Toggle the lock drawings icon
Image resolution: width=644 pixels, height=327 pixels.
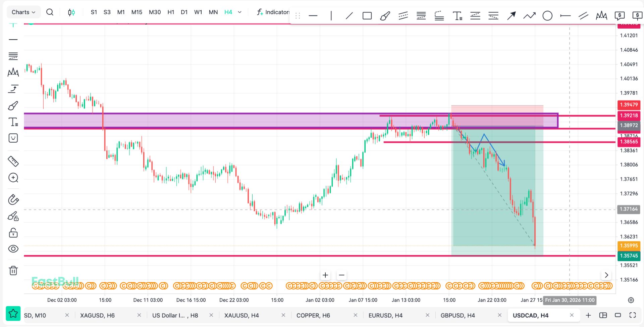pyautogui.click(x=13, y=233)
